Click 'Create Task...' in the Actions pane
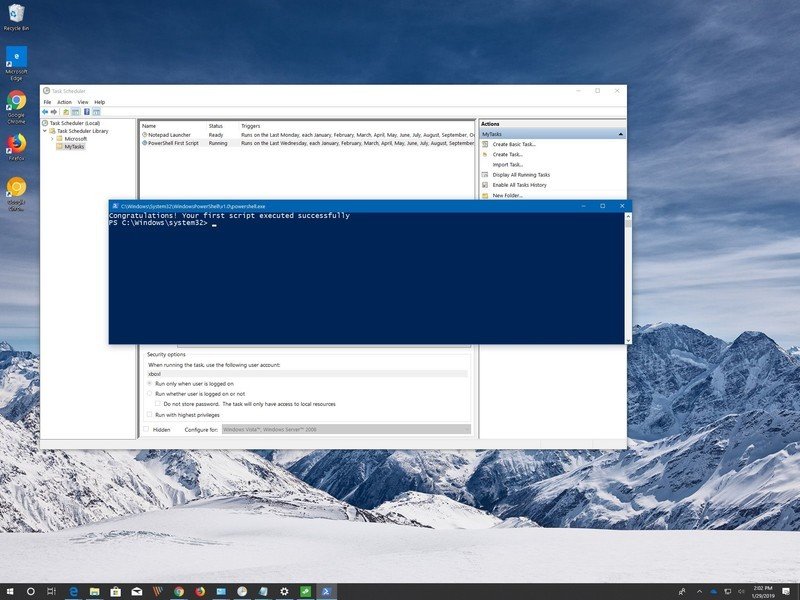800x600 pixels. [x=507, y=154]
